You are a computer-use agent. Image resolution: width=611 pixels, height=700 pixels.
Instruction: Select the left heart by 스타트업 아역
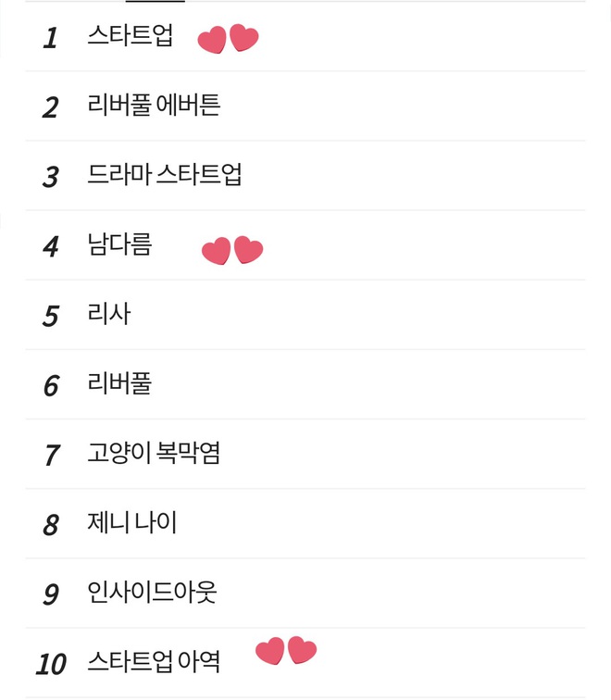click(x=270, y=651)
